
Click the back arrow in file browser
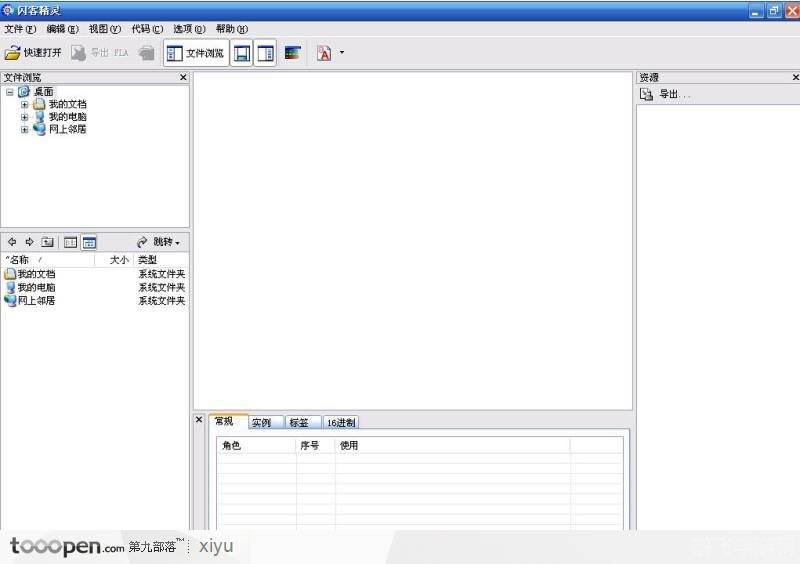point(12,242)
